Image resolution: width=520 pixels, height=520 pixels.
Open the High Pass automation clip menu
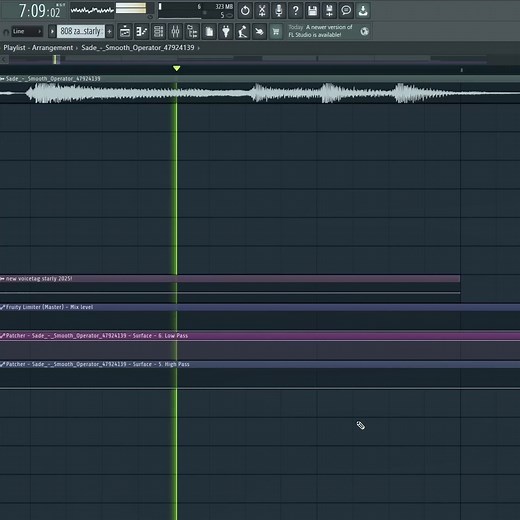2,364
